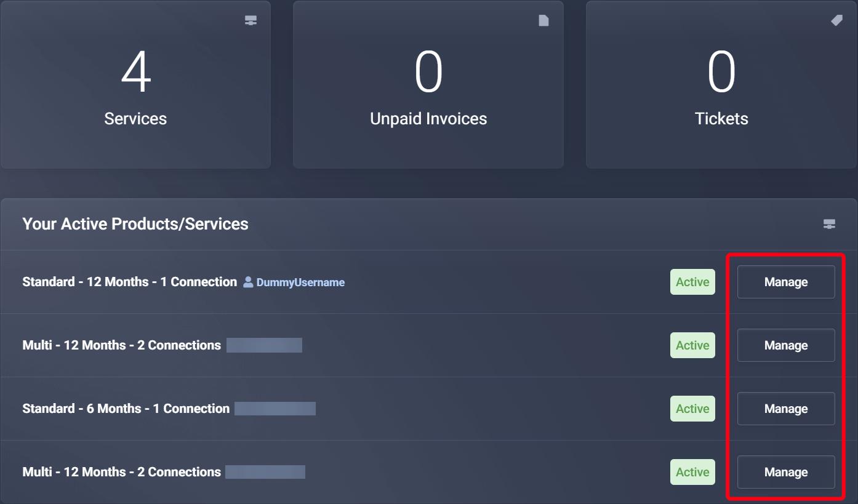Screen dimensions: 858x504
Task: Open the Tickets summary card
Action: [721, 84]
